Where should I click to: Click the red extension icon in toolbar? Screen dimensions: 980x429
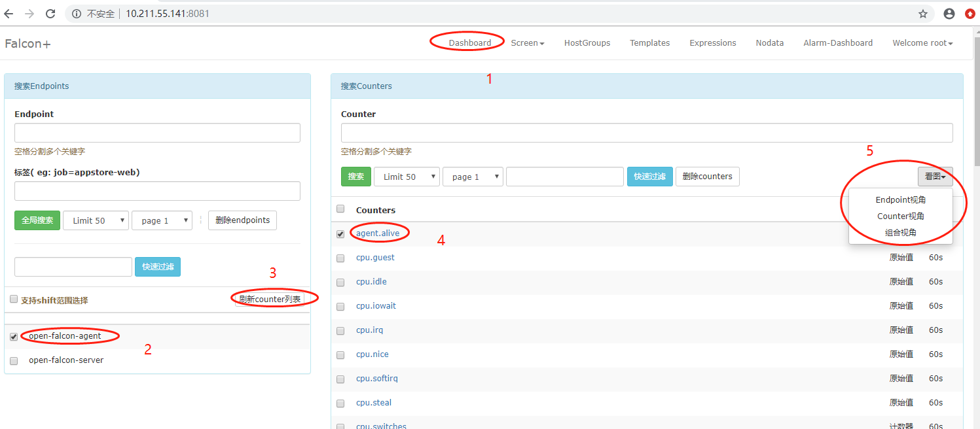pos(970,14)
